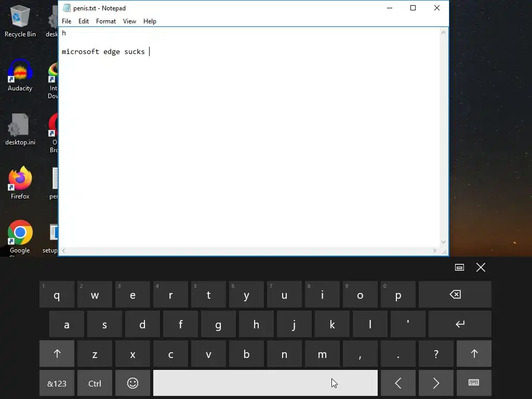
Task: Tap the t key
Action: (209, 295)
